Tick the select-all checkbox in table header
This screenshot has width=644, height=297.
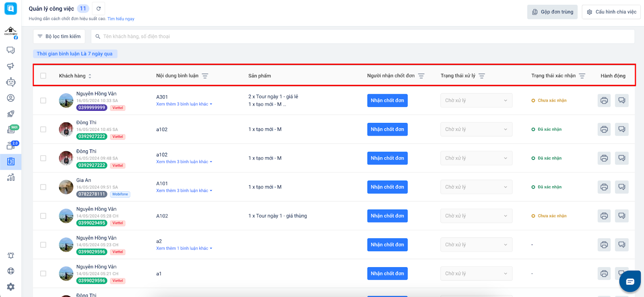pyautogui.click(x=43, y=76)
